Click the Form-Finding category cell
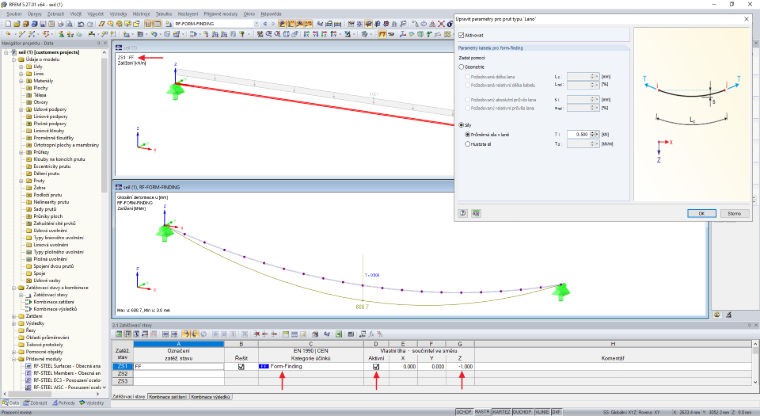Screen dimensions: 760x416 click(311, 367)
